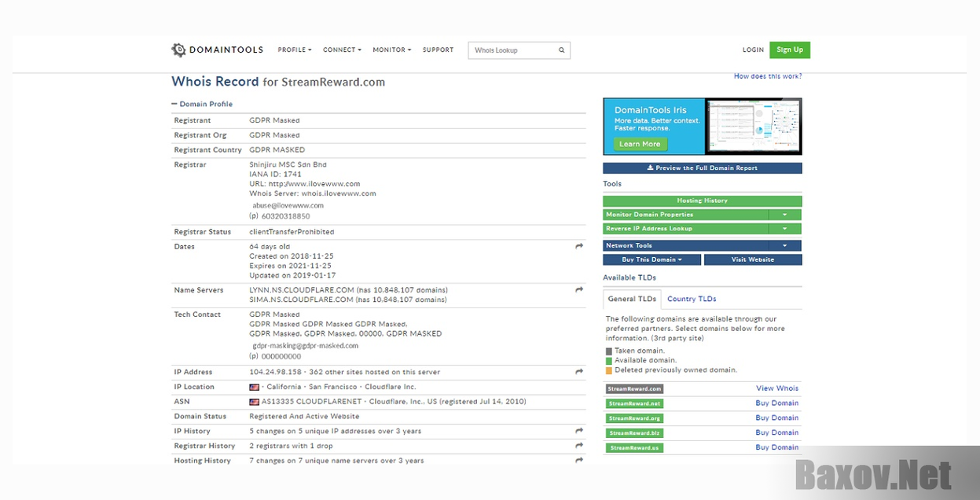Click the US flag in the ASN row
The image size is (980, 500).
tap(255, 402)
